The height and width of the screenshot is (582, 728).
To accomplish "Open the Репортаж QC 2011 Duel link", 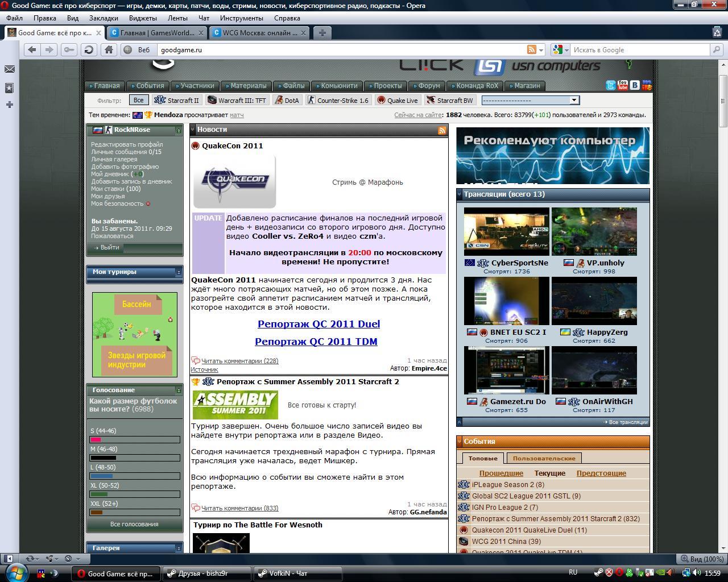I will pyautogui.click(x=318, y=324).
